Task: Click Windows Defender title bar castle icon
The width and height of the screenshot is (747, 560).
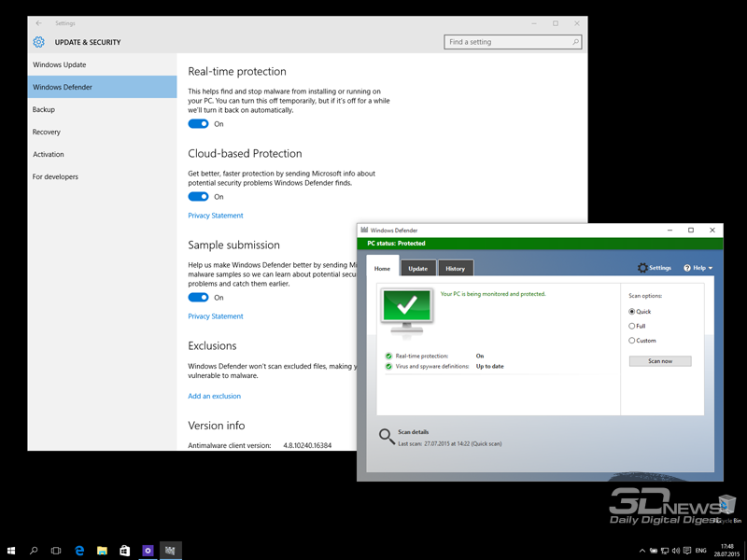Action: [364, 230]
